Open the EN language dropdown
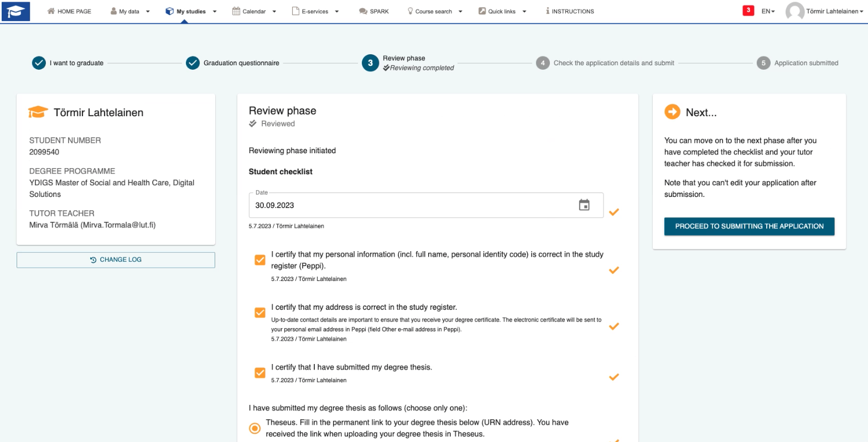Screen dimensions: 868x442 click(x=768, y=11)
